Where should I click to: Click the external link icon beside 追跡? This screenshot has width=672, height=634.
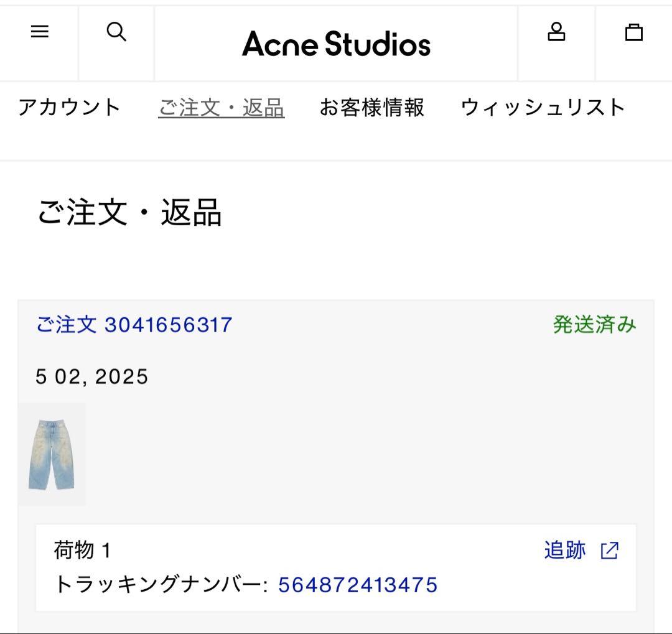coord(610,551)
